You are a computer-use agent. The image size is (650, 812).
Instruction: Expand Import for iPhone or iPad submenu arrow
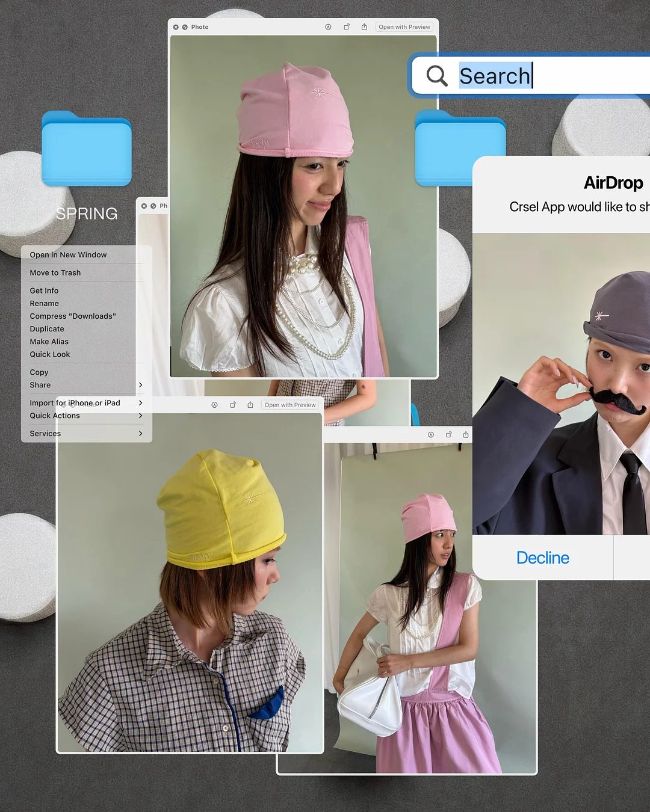[x=141, y=403]
